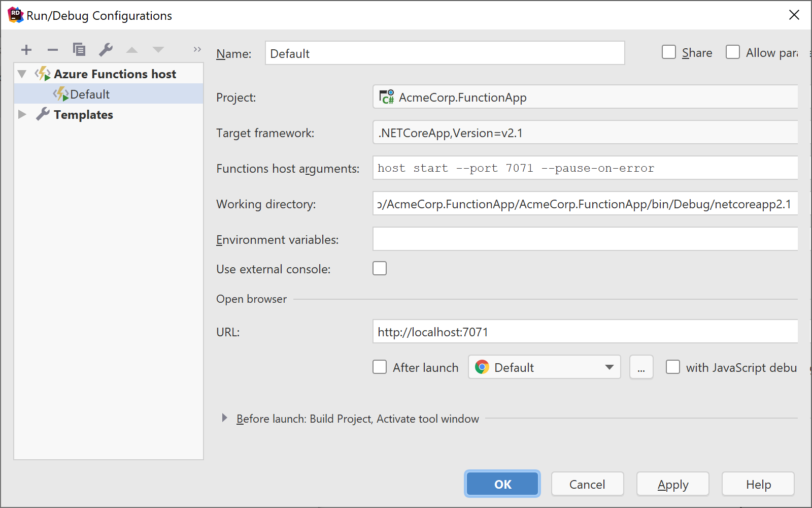Click the OK button
Image resolution: width=812 pixels, height=508 pixels.
[502, 484]
